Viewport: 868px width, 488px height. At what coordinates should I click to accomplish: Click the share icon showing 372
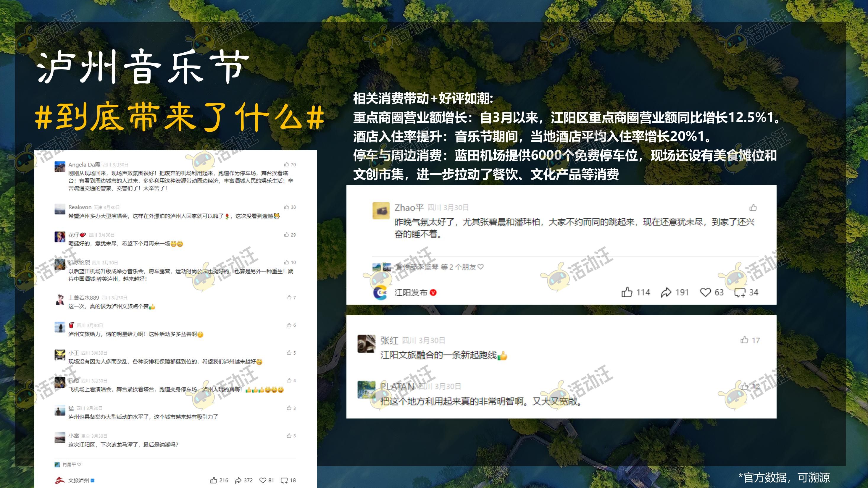238,480
